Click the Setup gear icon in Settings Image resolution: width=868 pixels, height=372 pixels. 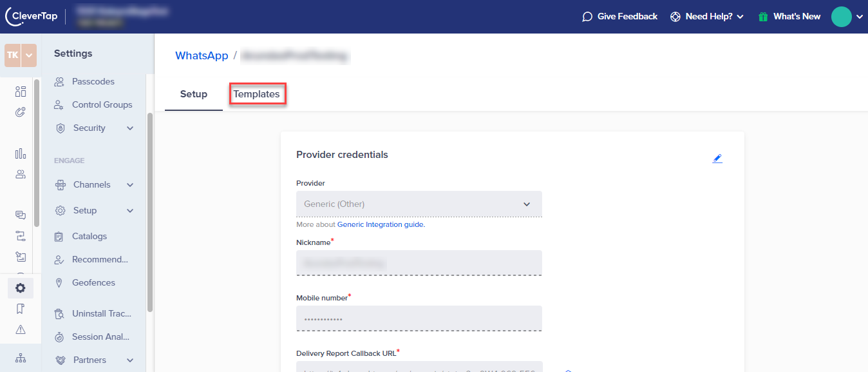61,211
